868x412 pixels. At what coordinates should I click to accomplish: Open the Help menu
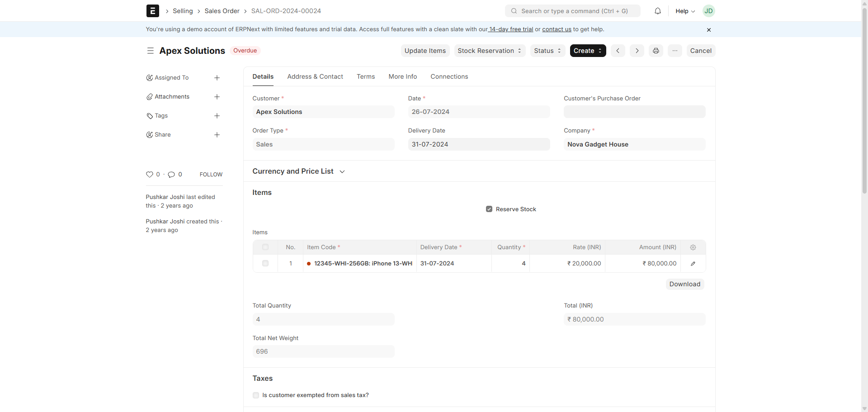[x=685, y=11]
